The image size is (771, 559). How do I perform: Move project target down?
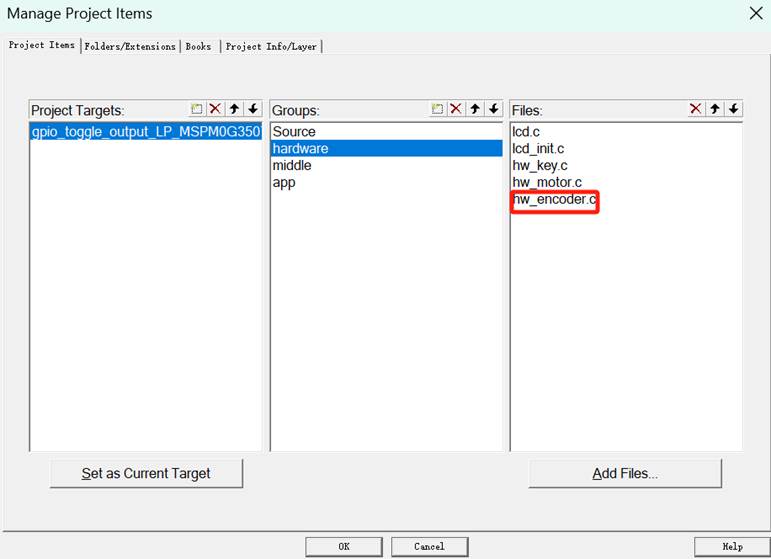[x=253, y=109]
